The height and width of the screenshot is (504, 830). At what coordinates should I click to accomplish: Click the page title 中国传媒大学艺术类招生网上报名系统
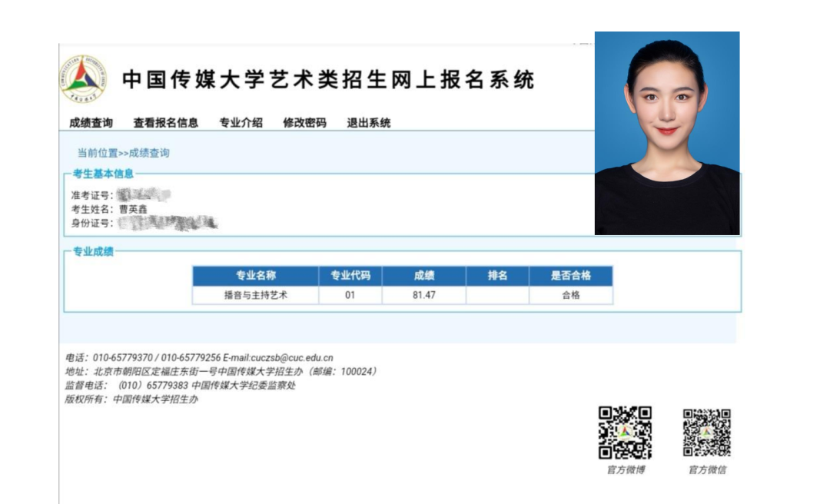[328, 79]
